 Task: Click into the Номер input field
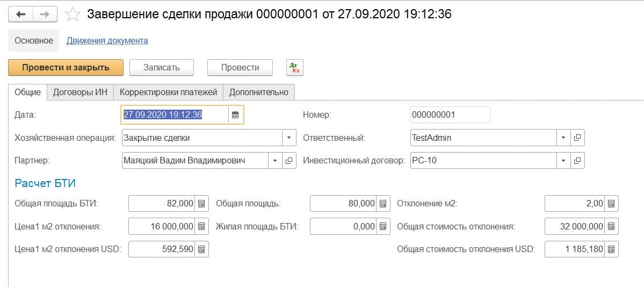450,114
